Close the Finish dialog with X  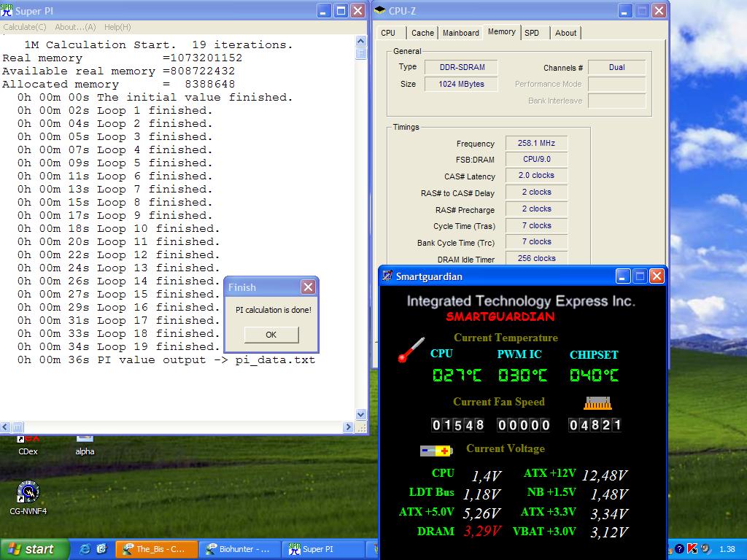[x=309, y=287]
